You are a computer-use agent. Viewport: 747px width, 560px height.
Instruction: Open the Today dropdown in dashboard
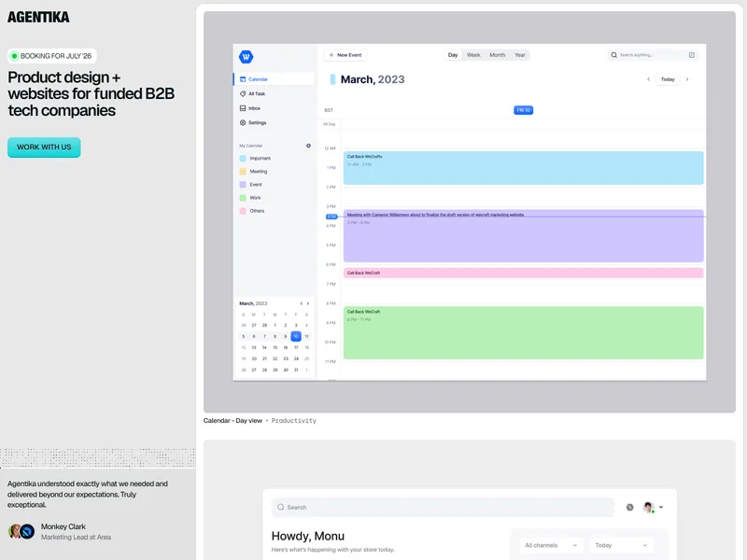(x=621, y=545)
